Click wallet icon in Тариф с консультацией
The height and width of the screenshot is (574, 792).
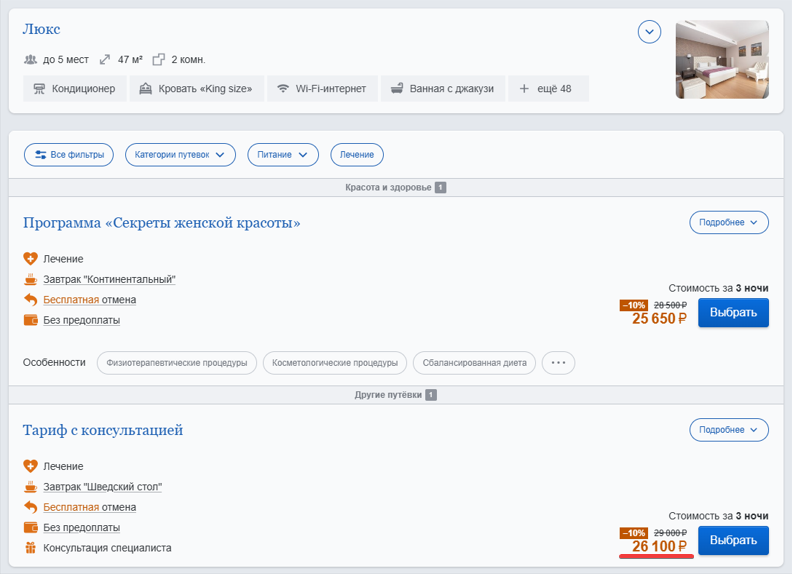click(31, 528)
